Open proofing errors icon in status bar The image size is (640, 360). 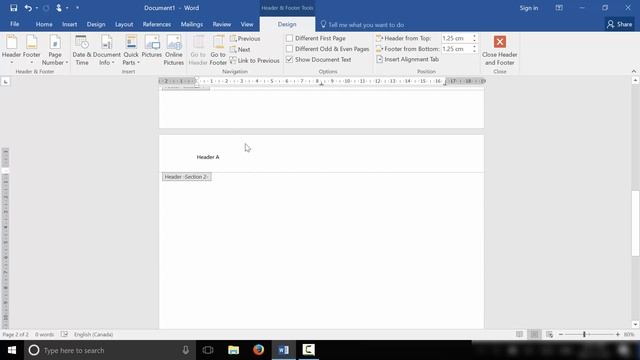point(64,334)
